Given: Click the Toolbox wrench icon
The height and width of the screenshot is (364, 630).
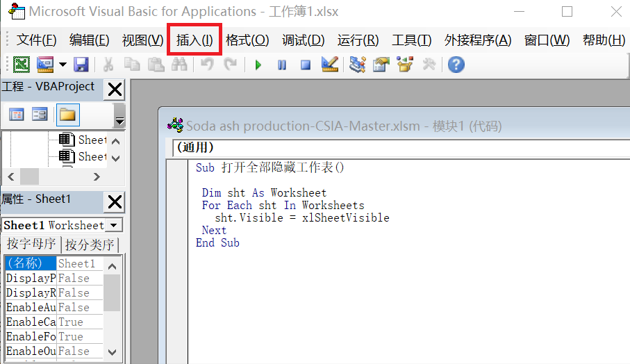Looking at the screenshot, I should (429, 65).
